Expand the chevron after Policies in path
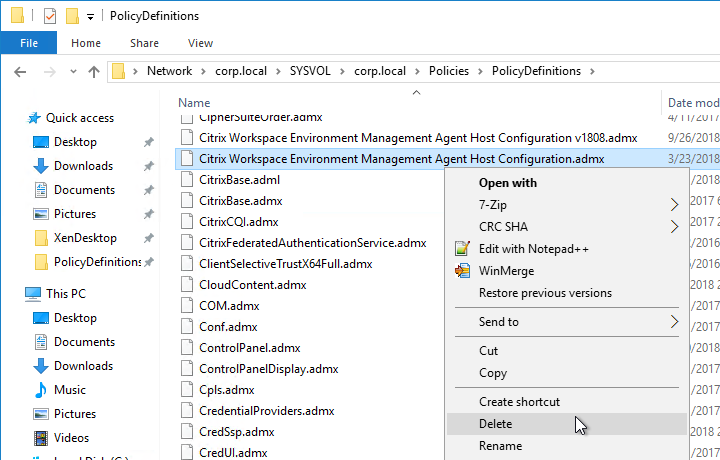720x460 pixels. pos(480,72)
